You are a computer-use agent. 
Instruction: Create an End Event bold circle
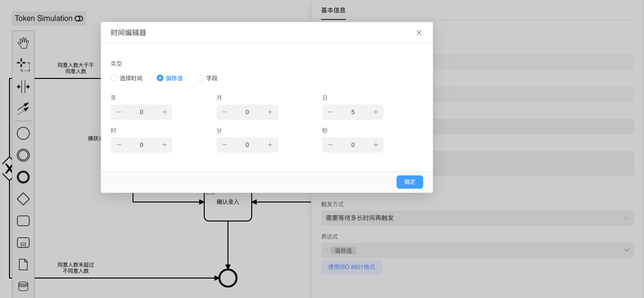click(x=23, y=177)
